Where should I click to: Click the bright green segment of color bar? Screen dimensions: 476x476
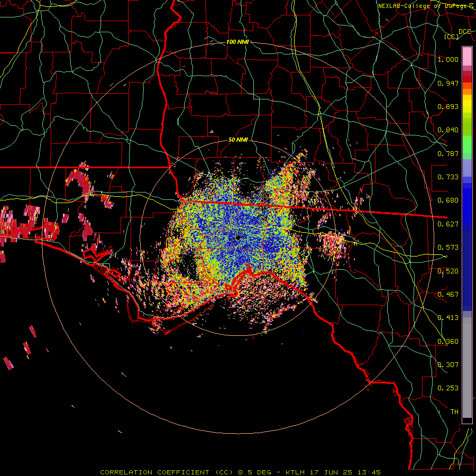[467, 145]
